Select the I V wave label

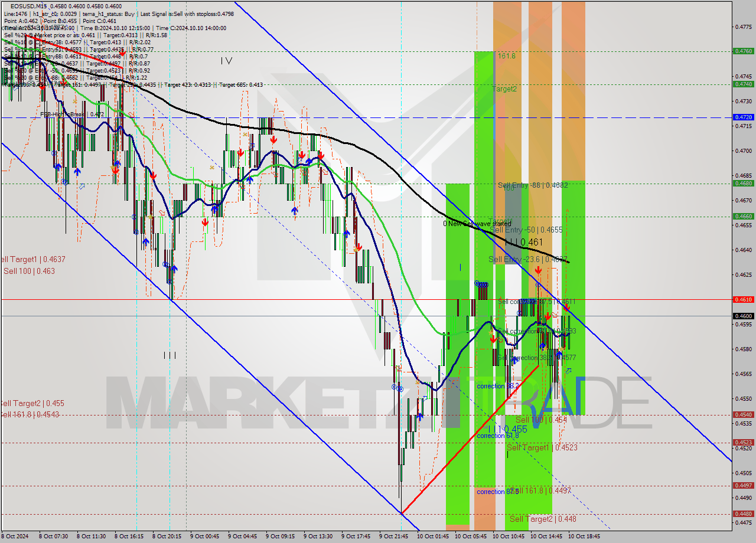click(x=226, y=61)
